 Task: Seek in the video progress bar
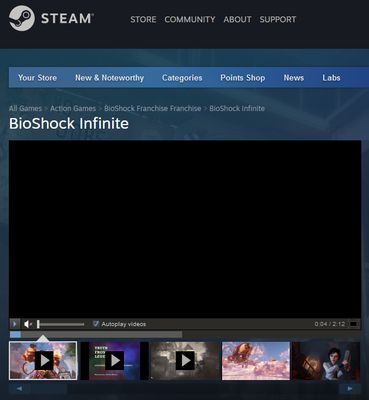[185, 334]
